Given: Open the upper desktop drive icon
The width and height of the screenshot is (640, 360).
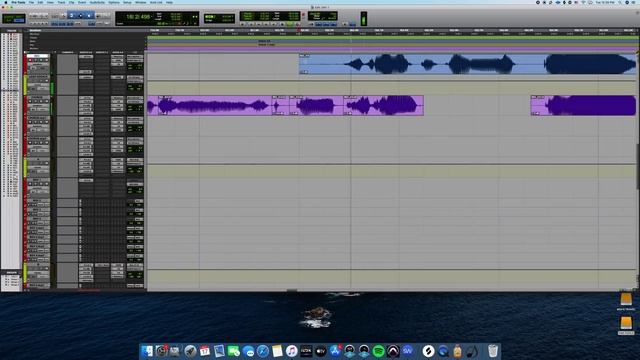Looking at the screenshot, I should point(626,300).
